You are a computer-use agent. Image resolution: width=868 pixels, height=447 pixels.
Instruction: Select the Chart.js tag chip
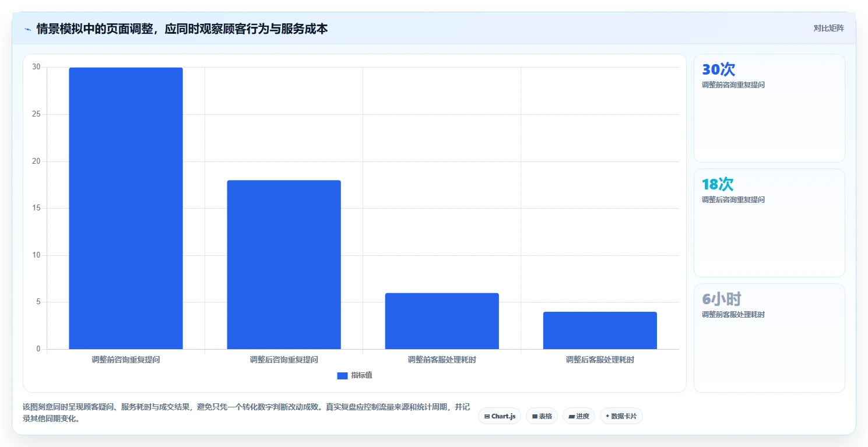500,416
